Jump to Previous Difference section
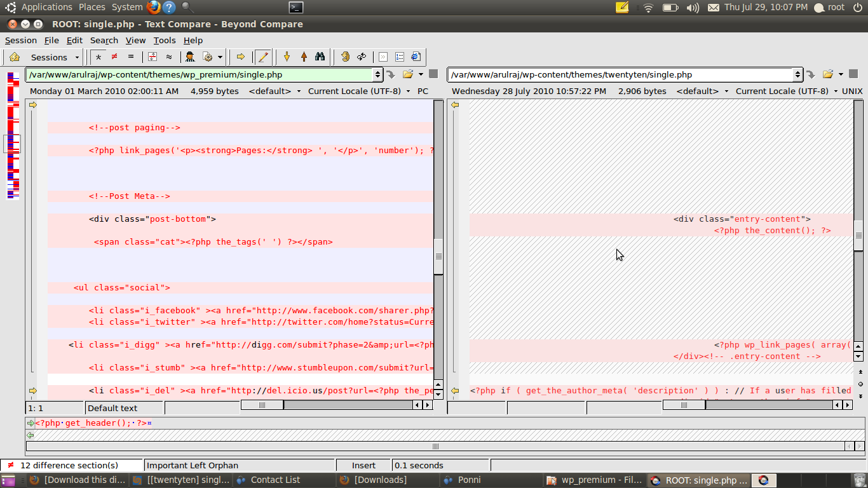The width and height of the screenshot is (868, 488). [304, 57]
